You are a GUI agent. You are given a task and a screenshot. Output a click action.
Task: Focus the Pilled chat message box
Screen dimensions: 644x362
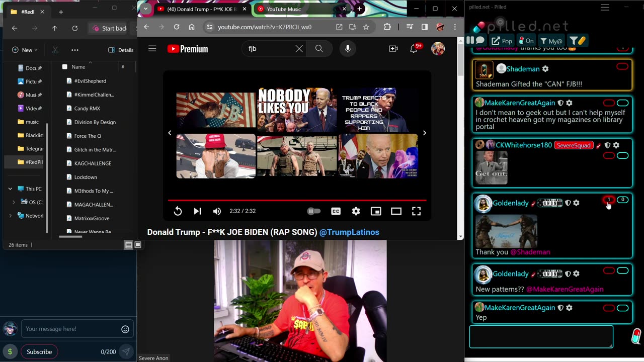[541, 337]
